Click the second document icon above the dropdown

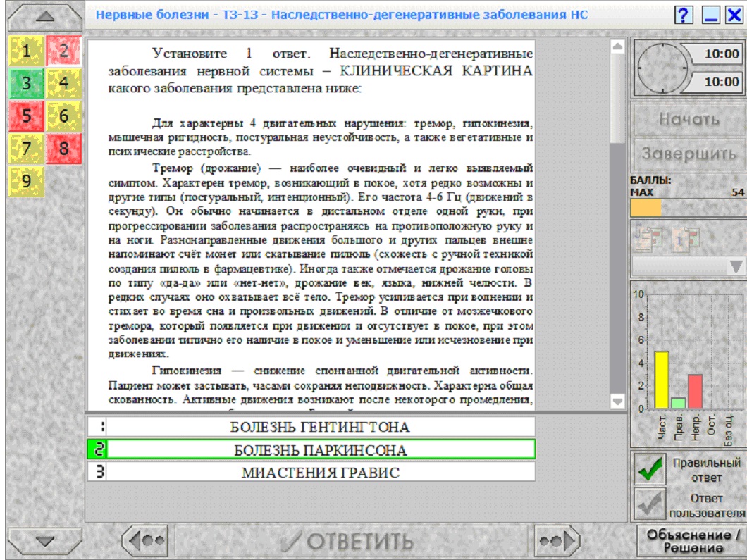coord(686,237)
